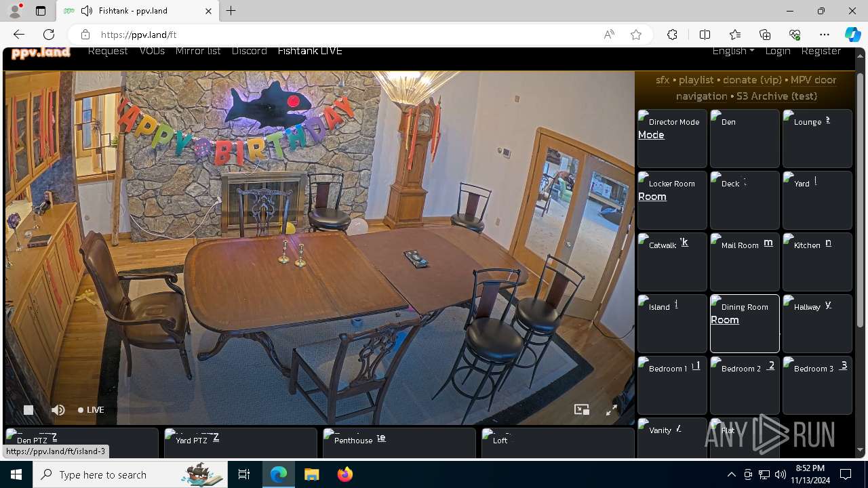Select the Lounge camera tile
The height and width of the screenshot is (488, 868).
817,138
